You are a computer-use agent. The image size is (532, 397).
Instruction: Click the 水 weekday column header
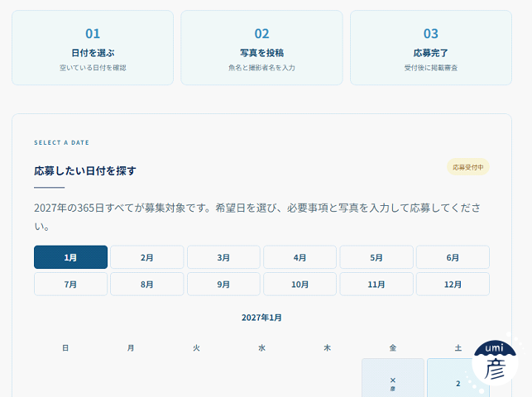coord(261,348)
